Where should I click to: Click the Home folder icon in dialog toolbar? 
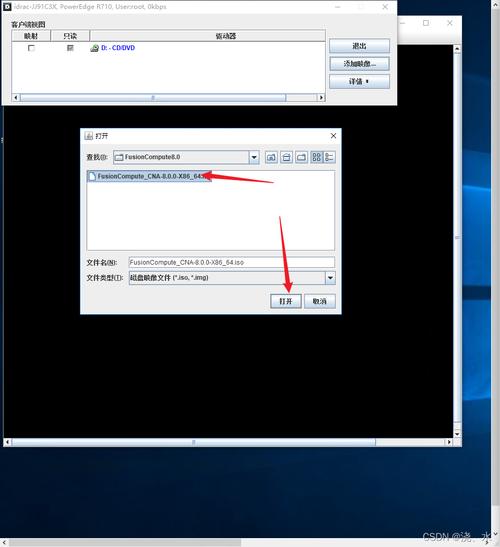coord(286,157)
